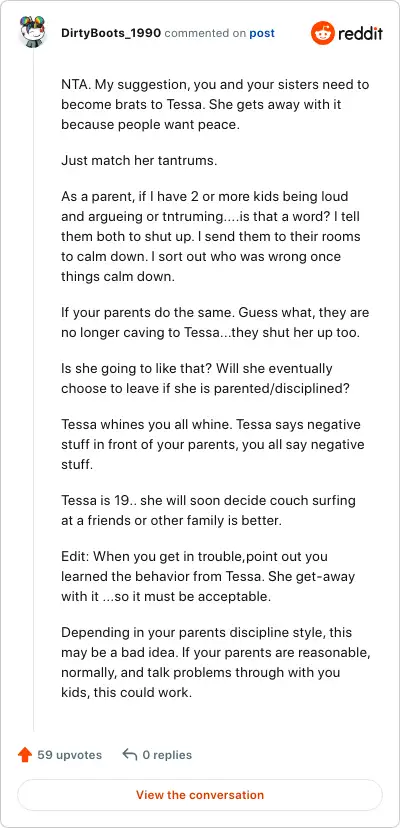
Task: Click the '59 upvotes' count
Action: [70, 755]
